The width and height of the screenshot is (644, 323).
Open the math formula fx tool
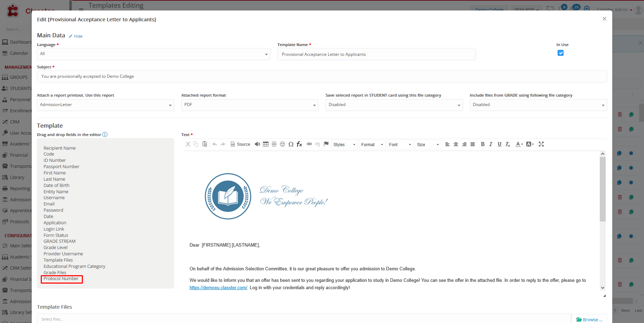pyautogui.click(x=299, y=144)
